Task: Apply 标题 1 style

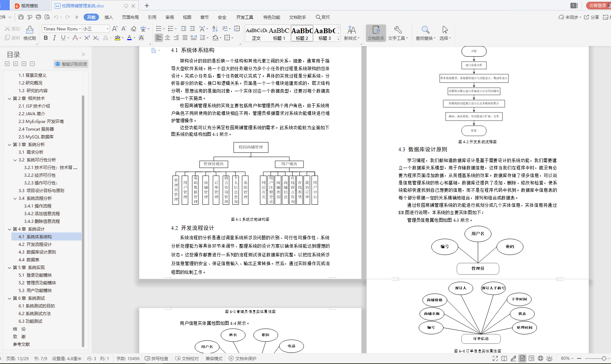Action: pyautogui.click(x=279, y=34)
